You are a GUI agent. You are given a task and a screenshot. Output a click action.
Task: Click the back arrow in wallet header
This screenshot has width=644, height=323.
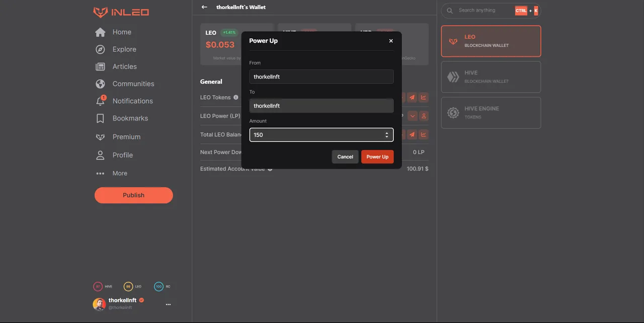[204, 7]
